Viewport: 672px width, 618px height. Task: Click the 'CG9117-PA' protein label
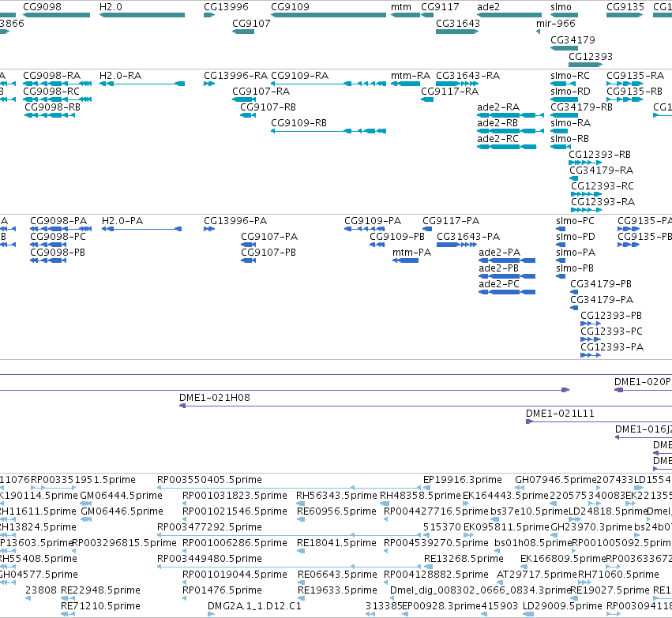pos(451,220)
